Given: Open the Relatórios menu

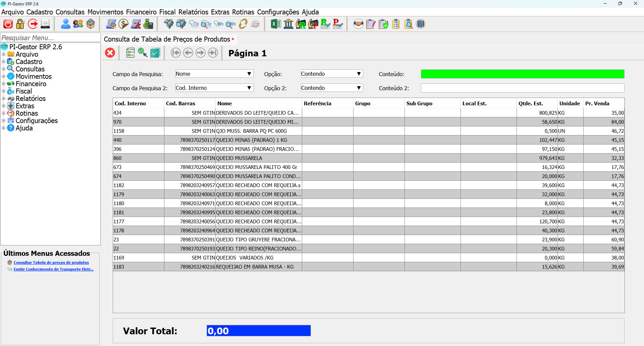Looking at the screenshot, I should 193,12.
